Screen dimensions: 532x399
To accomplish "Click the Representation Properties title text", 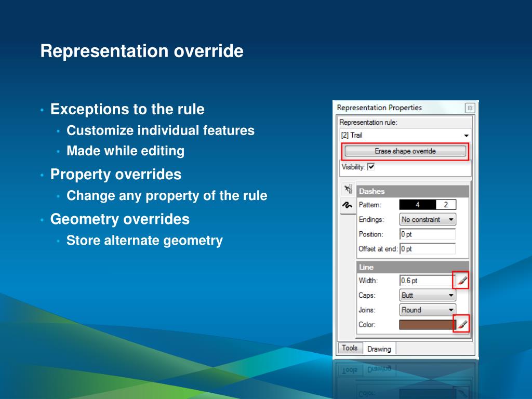I will coord(379,108).
